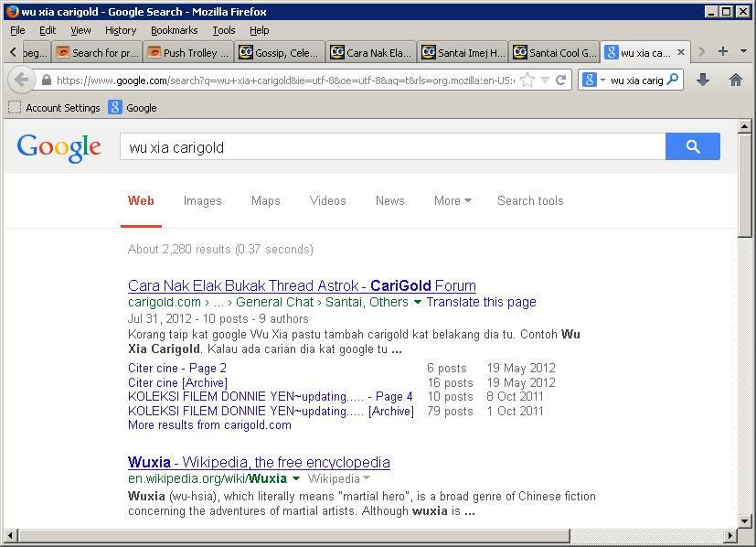756x547 pixels.
Task: Click the horizontal scrollbar right arrow
Action: pos(730,535)
